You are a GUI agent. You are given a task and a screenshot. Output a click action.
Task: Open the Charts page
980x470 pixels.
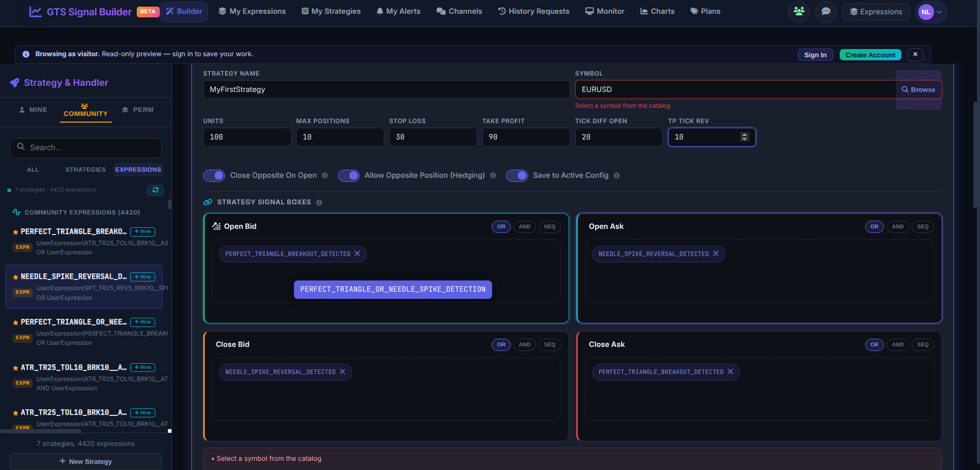coord(657,11)
